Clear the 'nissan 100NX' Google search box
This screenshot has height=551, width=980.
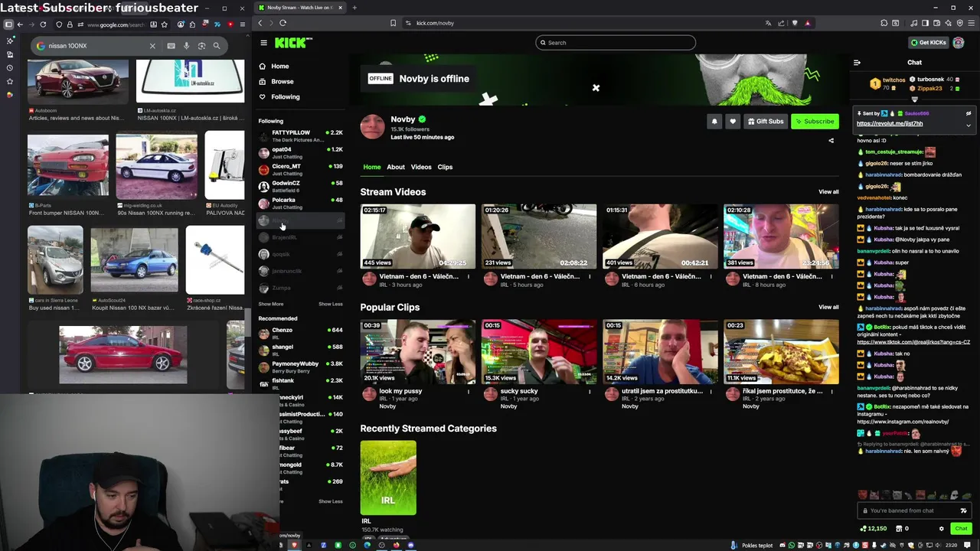pyautogui.click(x=152, y=46)
